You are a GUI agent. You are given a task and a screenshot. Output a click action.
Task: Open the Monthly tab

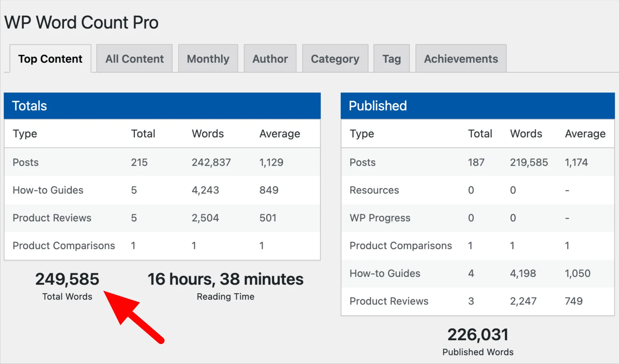pos(208,59)
